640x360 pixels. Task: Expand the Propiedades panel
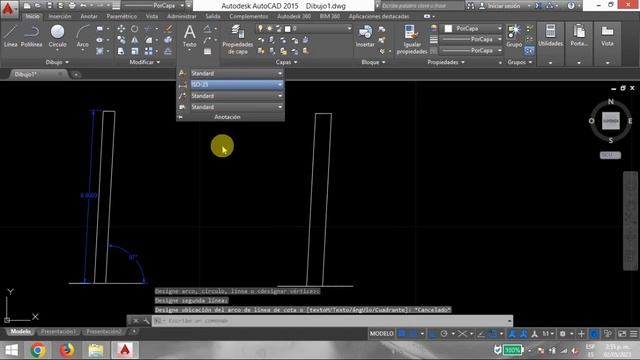coord(446,62)
